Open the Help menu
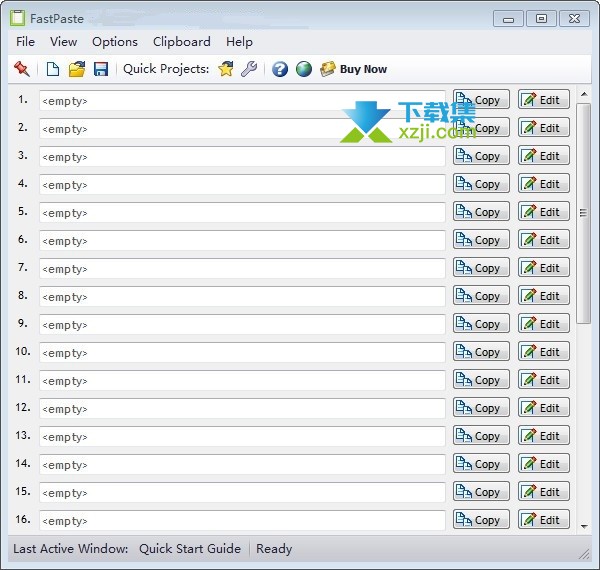 (239, 42)
